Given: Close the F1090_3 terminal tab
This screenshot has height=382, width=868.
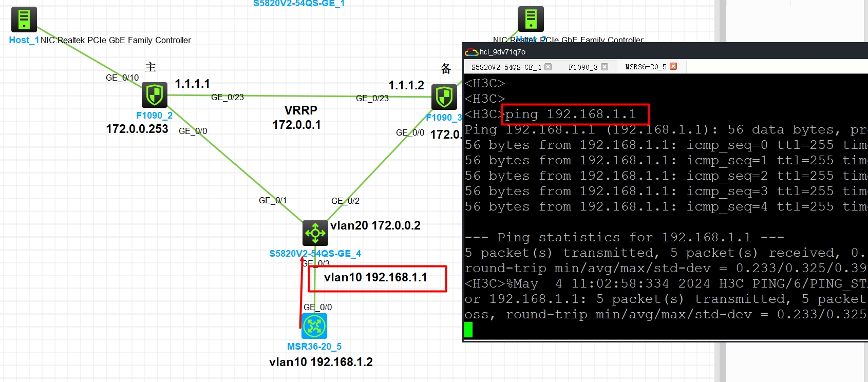Looking at the screenshot, I should point(605,67).
